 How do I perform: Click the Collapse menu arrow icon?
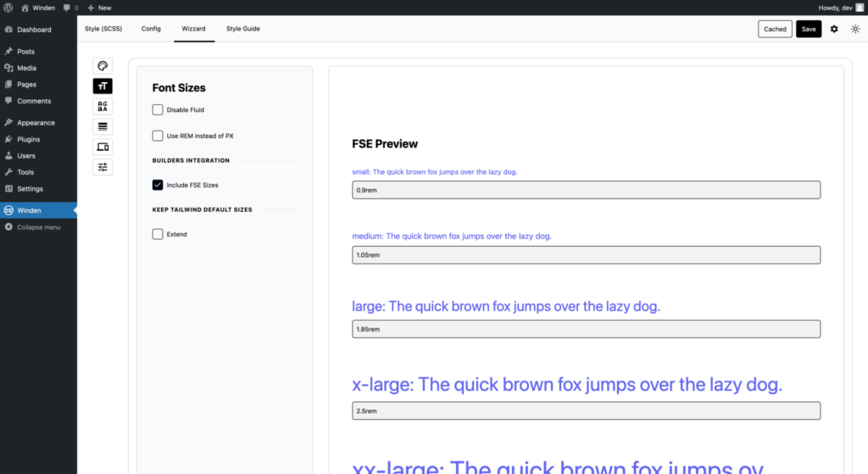(x=8, y=227)
